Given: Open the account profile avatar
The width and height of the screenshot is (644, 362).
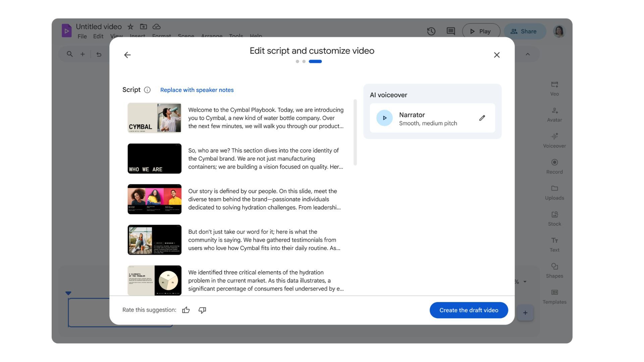Looking at the screenshot, I should point(559,31).
